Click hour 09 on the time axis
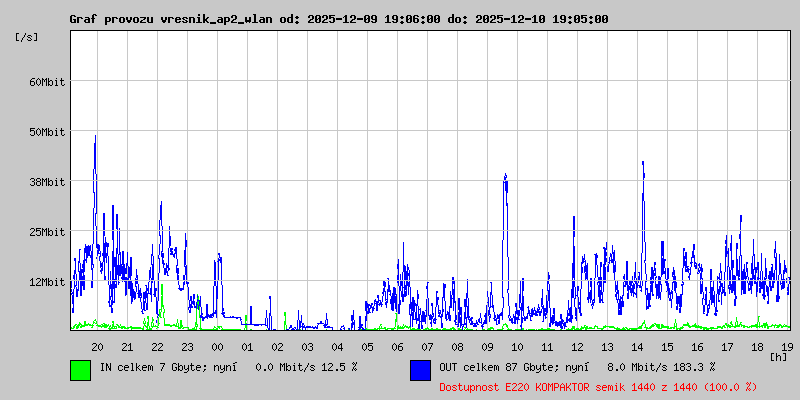The image size is (800, 400). 488,347
